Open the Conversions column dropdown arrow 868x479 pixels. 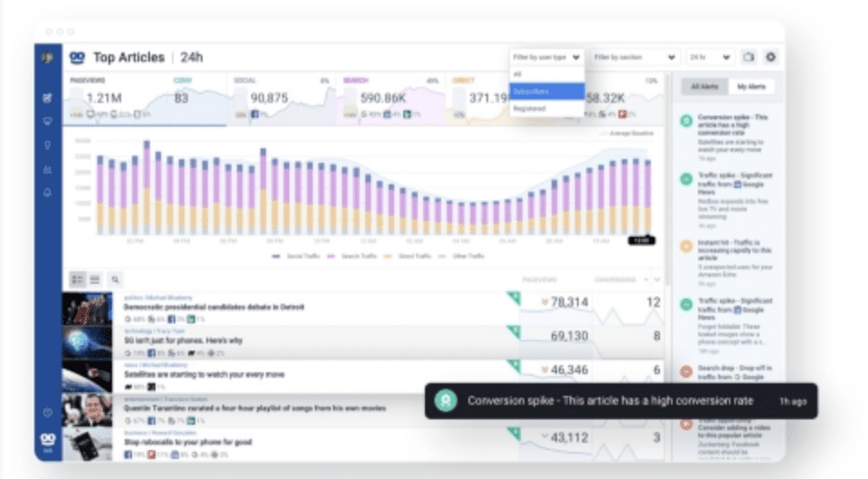[646, 280]
